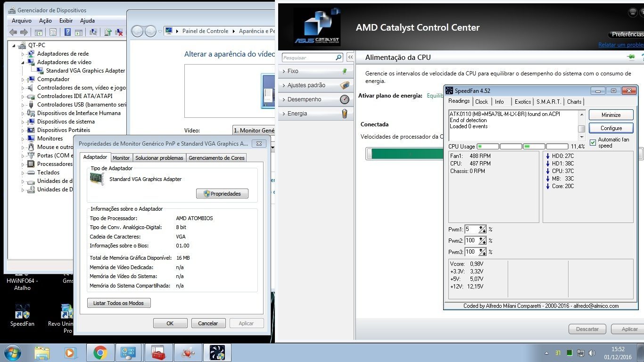Open the Exotics tab in SpeedFan
Viewport: 644px width, 362px height.
(522, 102)
